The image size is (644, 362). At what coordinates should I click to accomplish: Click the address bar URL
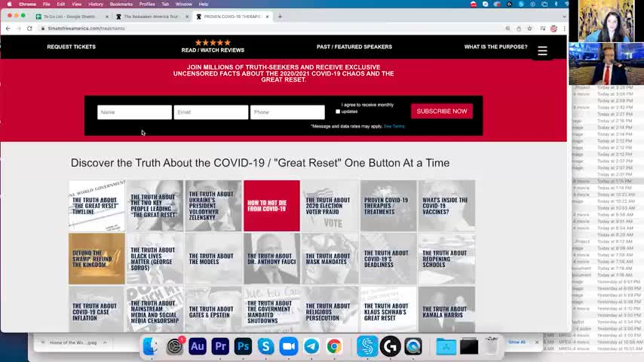[86, 29]
